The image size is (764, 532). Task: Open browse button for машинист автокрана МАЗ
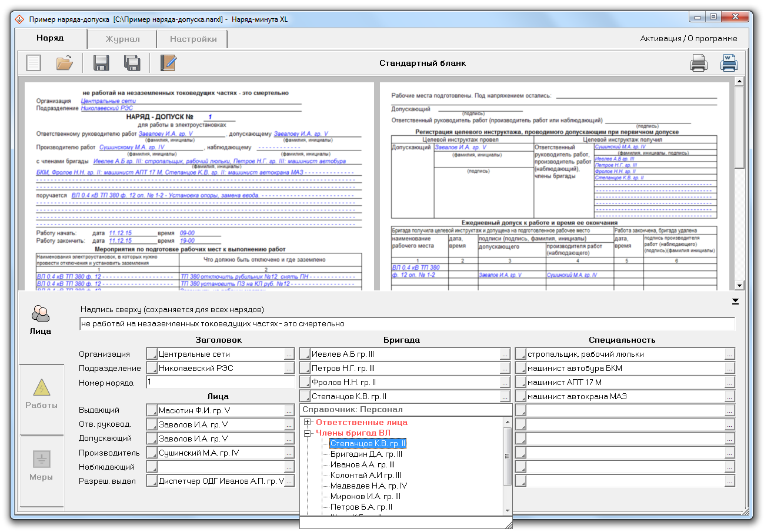tap(730, 397)
